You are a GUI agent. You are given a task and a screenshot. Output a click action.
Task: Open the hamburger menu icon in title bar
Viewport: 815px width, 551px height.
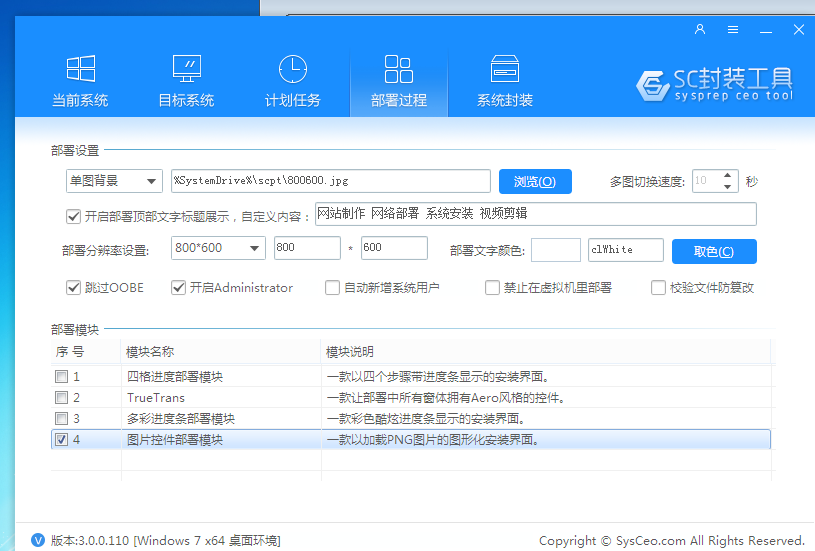(x=733, y=30)
